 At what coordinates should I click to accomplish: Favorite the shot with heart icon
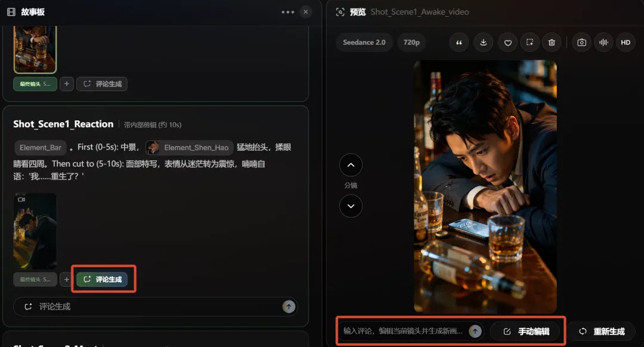click(508, 42)
